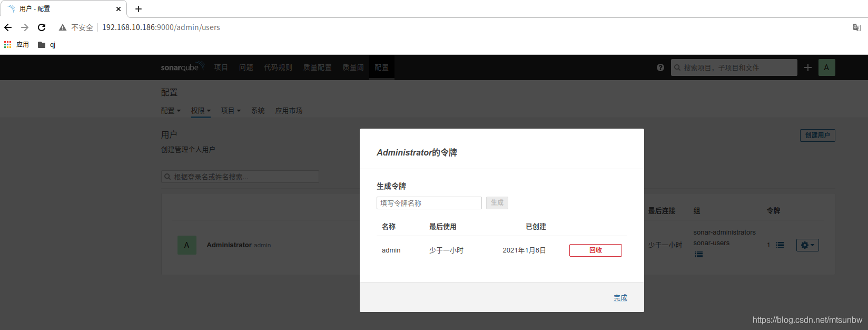Click the 2021年1月8日 created date
Viewport: 868px width, 330px height.
(x=524, y=250)
